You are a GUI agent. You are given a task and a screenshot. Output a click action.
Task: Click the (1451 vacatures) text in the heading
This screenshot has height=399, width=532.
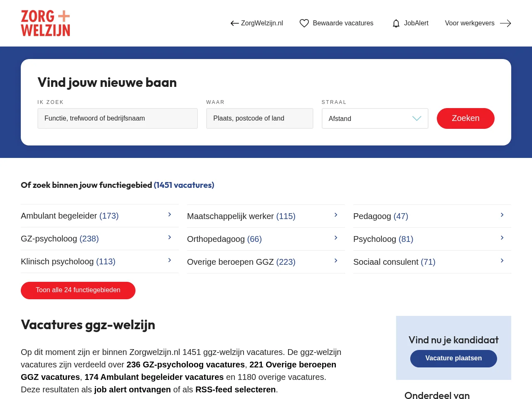[x=184, y=185]
